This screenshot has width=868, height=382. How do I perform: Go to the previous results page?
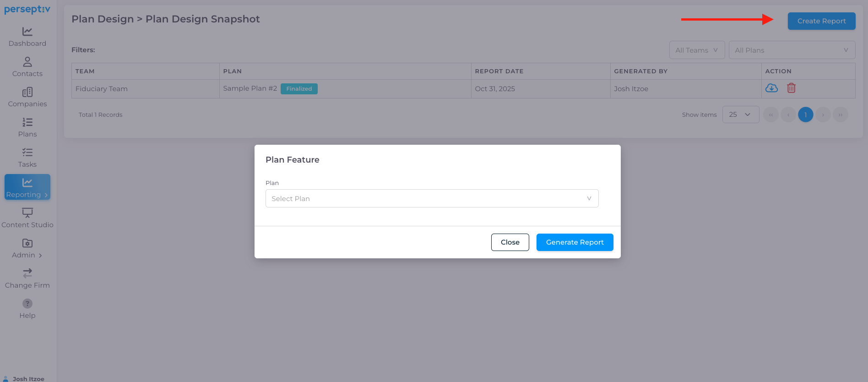point(788,115)
